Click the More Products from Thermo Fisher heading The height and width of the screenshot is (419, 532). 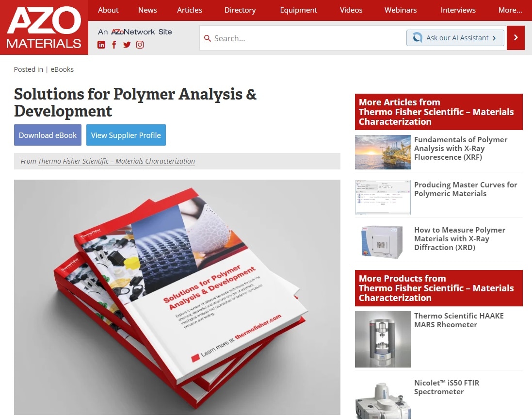(x=439, y=288)
